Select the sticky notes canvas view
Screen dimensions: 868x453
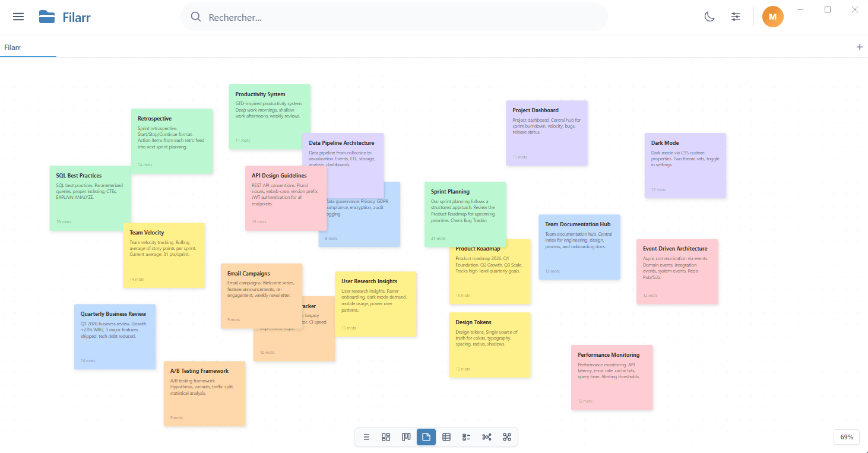pyautogui.click(x=426, y=437)
